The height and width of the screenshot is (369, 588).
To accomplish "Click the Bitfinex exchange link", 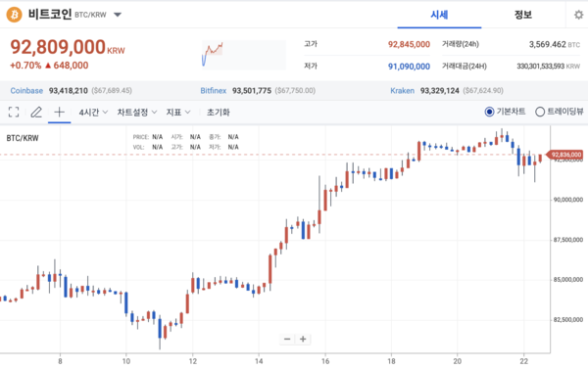I will click(x=214, y=91).
